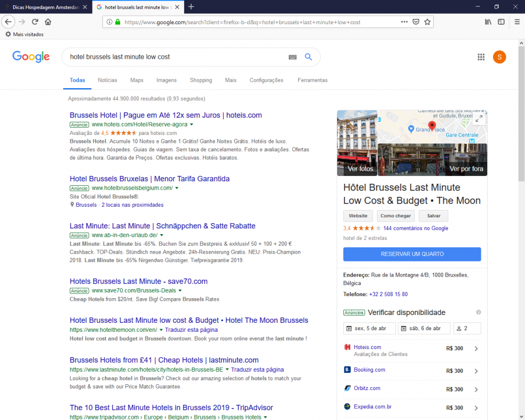
Task: Click the "RESERVAR UM QUARTO" button
Action: (x=412, y=254)
